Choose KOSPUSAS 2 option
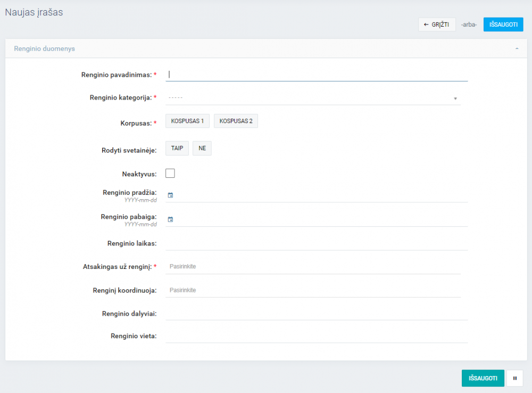Image resolution: width=532 pixels, height=393 pixels. [236, 121]
